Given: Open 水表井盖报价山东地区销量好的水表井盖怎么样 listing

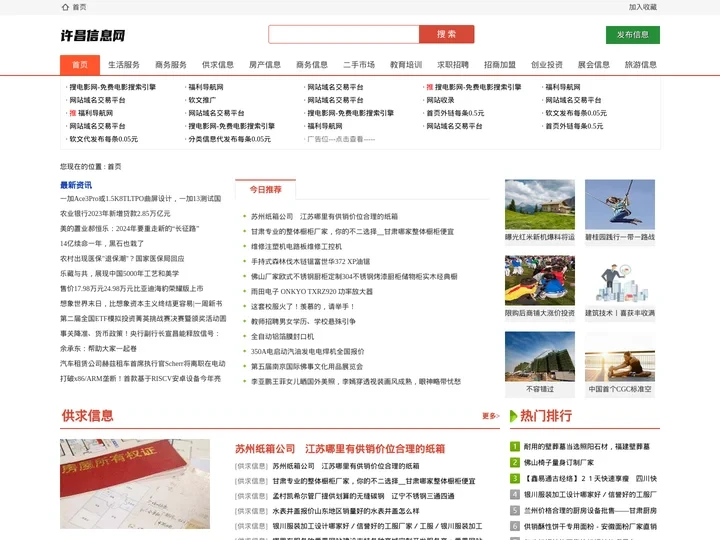Looking at the screenshot, I should [346, 511].
